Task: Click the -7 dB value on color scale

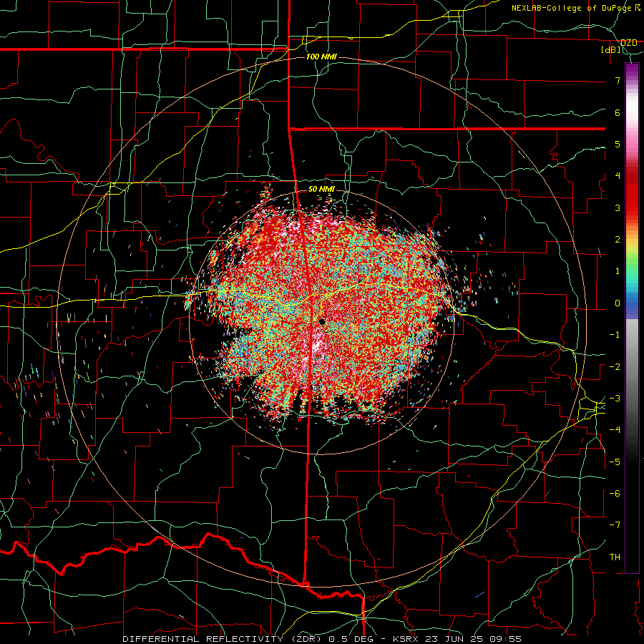Action: 615,525
